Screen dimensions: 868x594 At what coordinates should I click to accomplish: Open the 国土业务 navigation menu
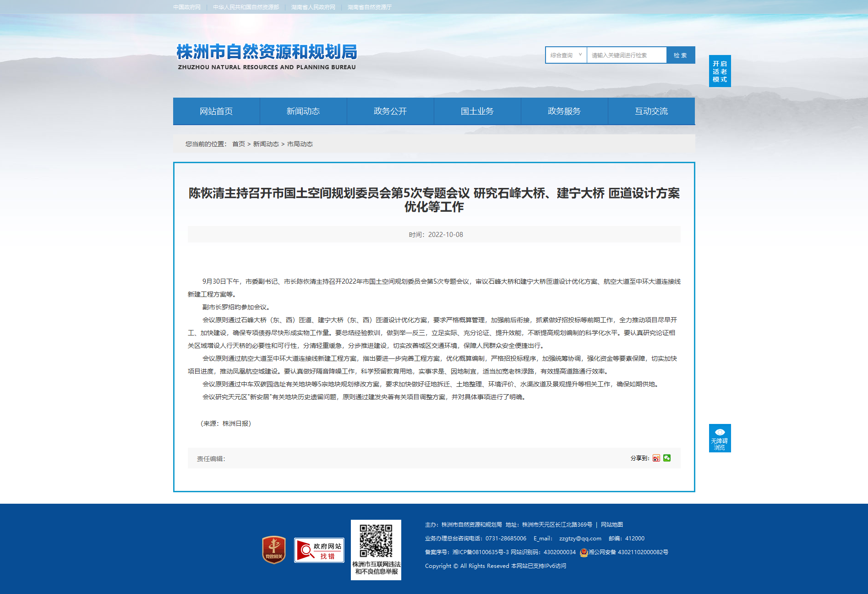(477, 111)
